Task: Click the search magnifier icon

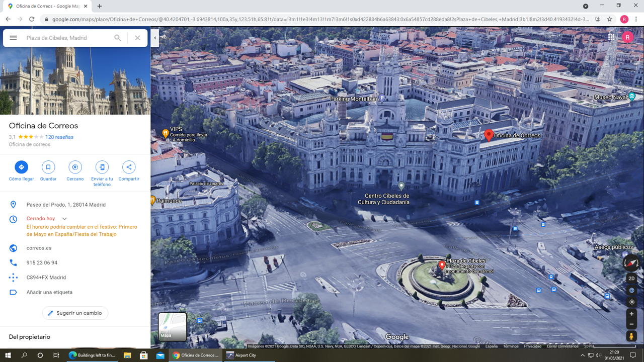Action: (118, 38)
